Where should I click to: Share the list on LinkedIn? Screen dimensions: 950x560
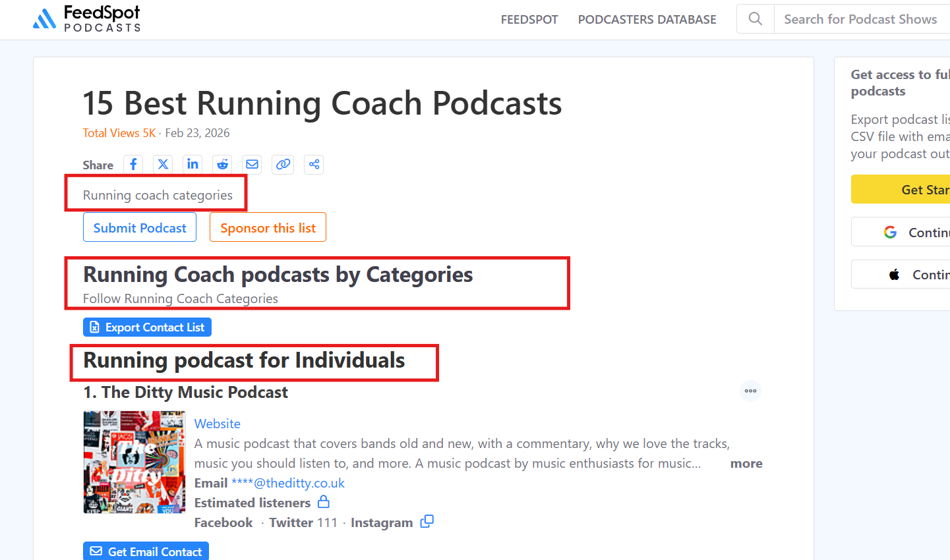click(x=193, y=164)
